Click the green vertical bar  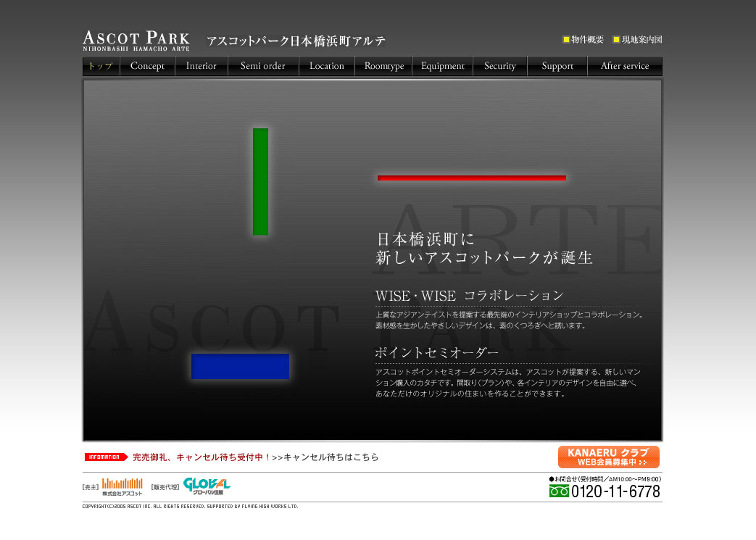point(260,182)
